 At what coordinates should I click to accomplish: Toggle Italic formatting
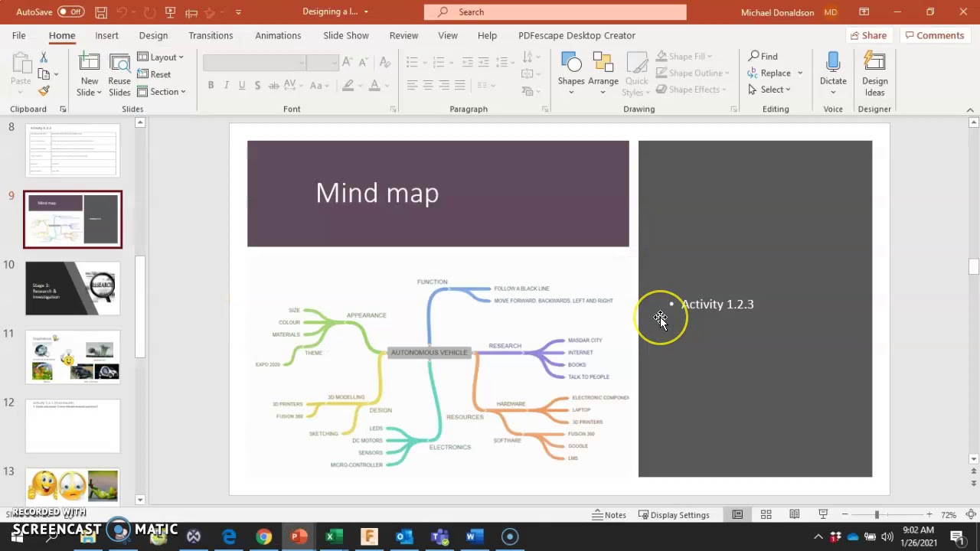(226, 85)
